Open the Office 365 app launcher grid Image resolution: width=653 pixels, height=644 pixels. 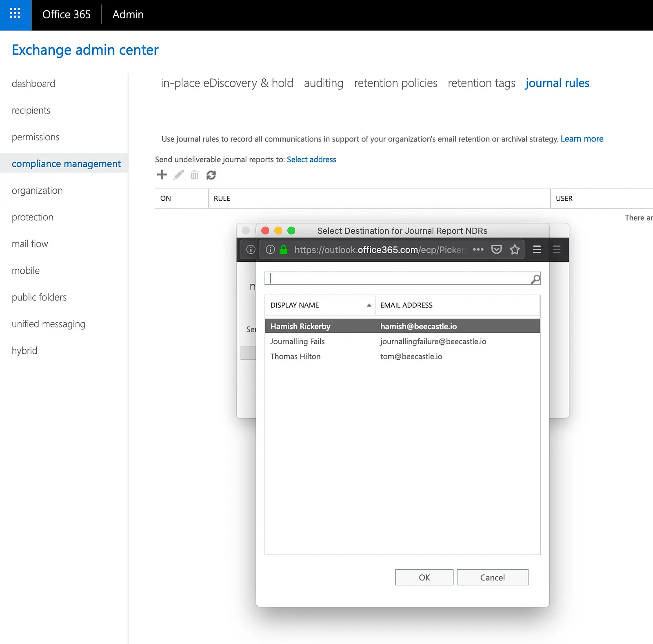[x=15, y=14]
